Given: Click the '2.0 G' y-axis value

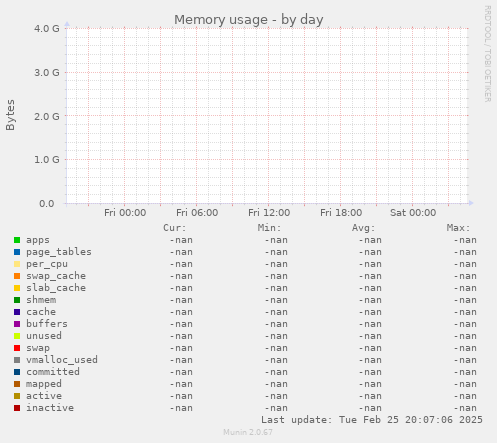Looking at the screenshot, I should (x=47, y=116).
